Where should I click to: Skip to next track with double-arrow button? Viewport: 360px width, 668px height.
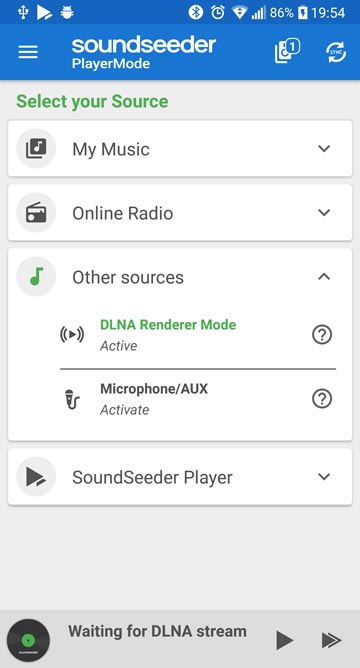point(331,640)
